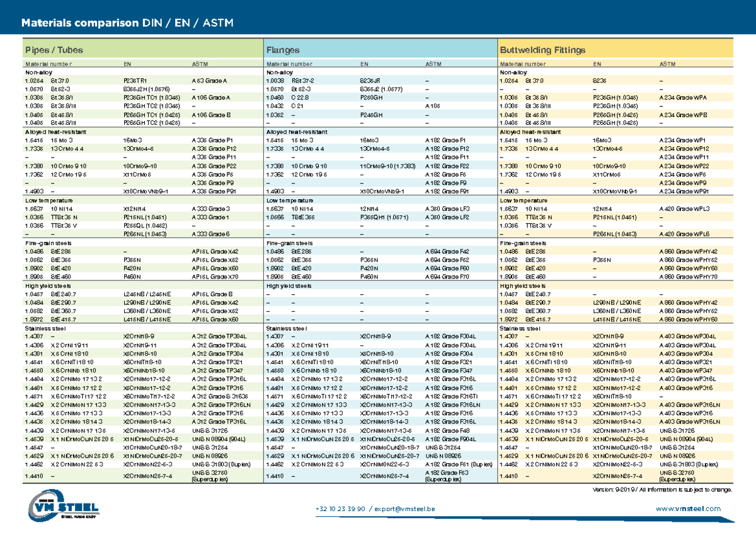The image size is (756, 535).
Task: Click the '11CrMo9-10 (1.7383)' cell
Action: (x=389, y=165)
